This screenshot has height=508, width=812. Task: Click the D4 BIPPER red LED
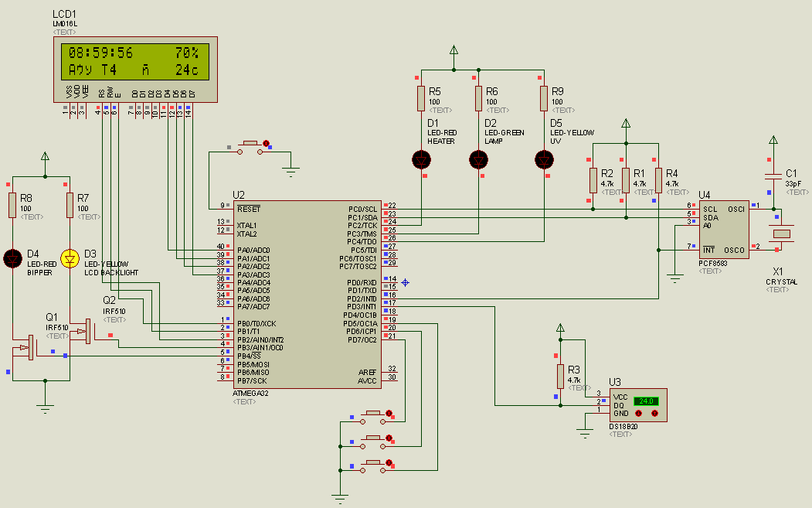pos(12,258)
